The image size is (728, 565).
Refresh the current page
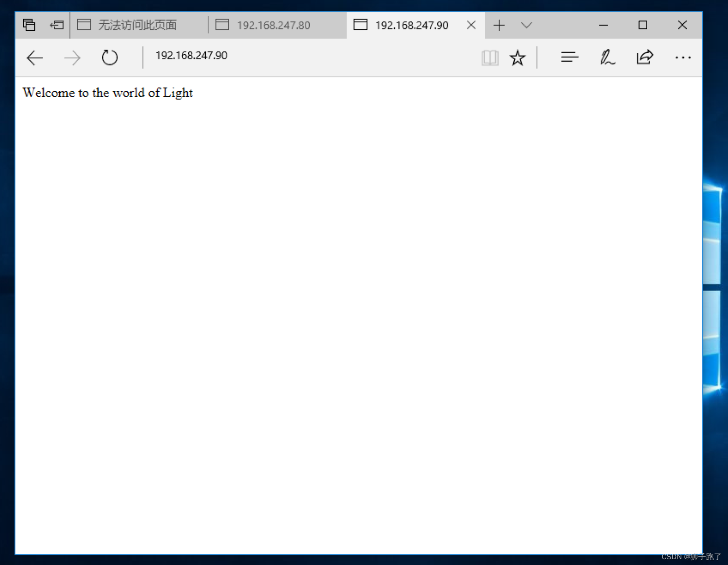pyautogui.click(x=110, y=58)
